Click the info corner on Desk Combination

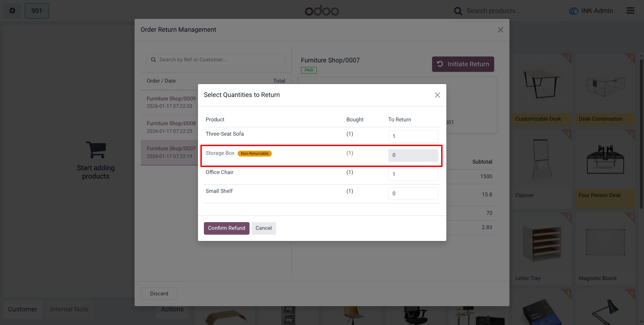coord(631,57)
